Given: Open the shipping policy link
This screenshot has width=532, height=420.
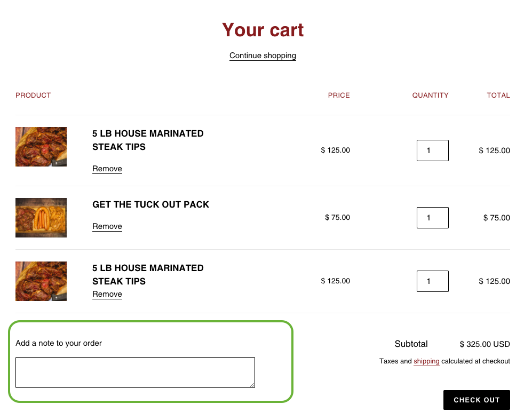Looking at the screenshot, I should pos(426,361).
